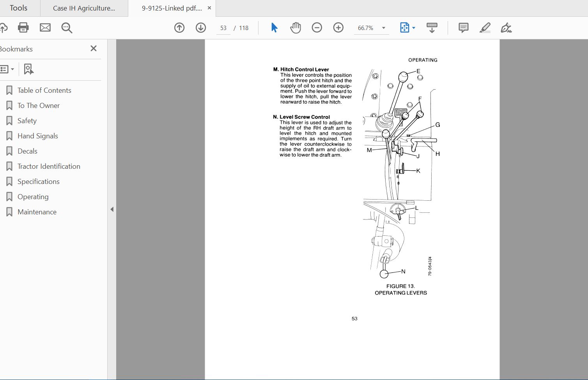Open the Specifications bookmark
Screen dimensions: 588x380
tap(38, 182)
